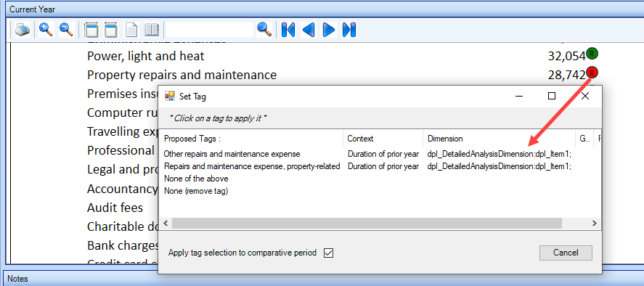
Task: Apply 'Other repairs and maintenance expense' tag
Action: coord(232,154)
